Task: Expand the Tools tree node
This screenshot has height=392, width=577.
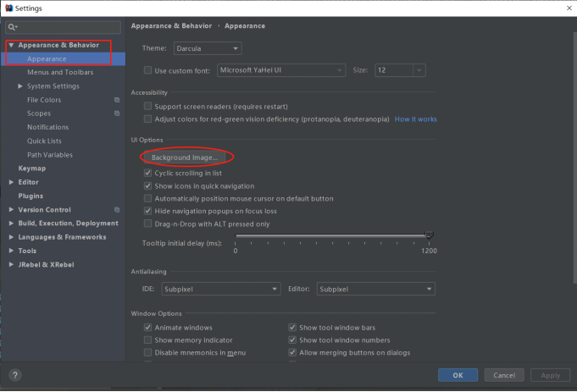Action: tap(11, 251)
